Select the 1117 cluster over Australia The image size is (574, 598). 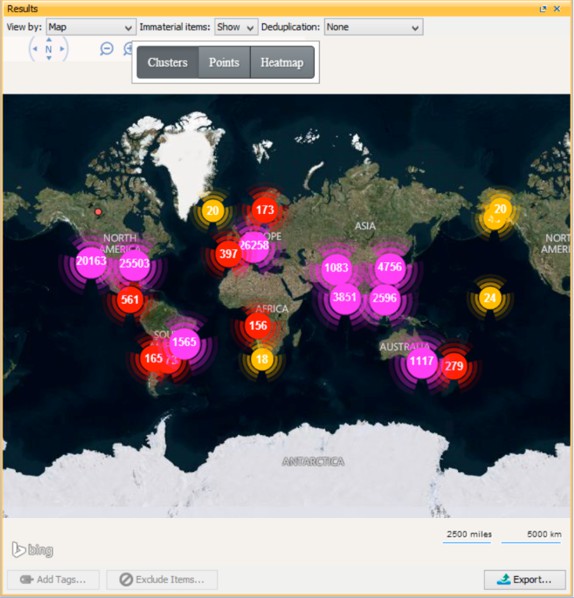pos(421,361)
